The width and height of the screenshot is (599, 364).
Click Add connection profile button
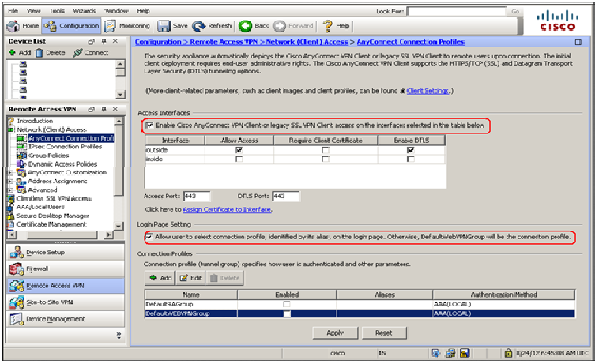160,278
